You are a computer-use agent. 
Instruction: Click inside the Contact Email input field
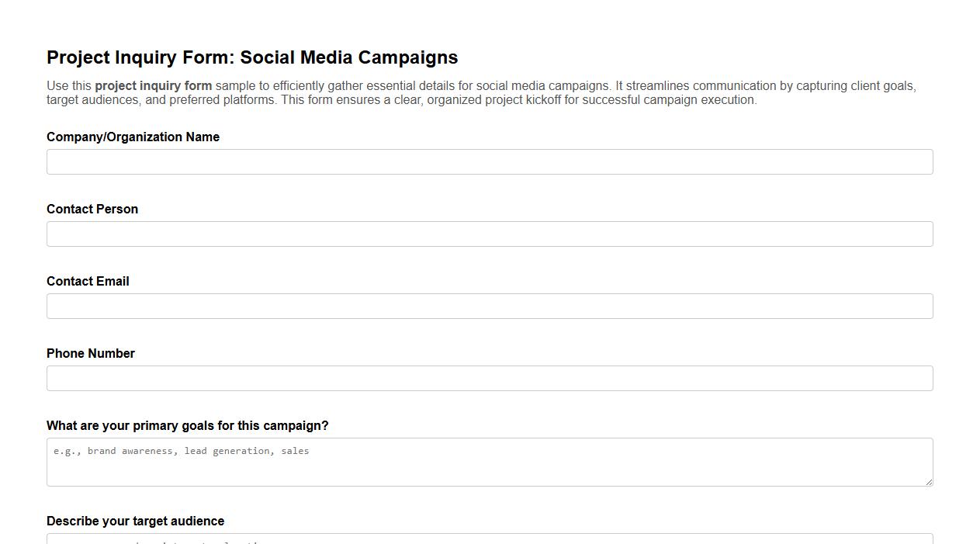coord(490,306)
